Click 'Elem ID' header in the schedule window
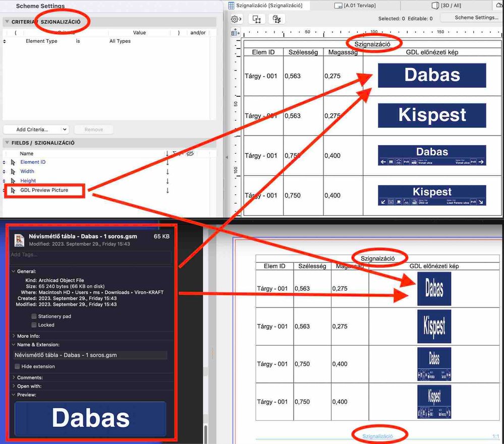The height and width of the screenshot is (444, 504). [x=263, y=52]
